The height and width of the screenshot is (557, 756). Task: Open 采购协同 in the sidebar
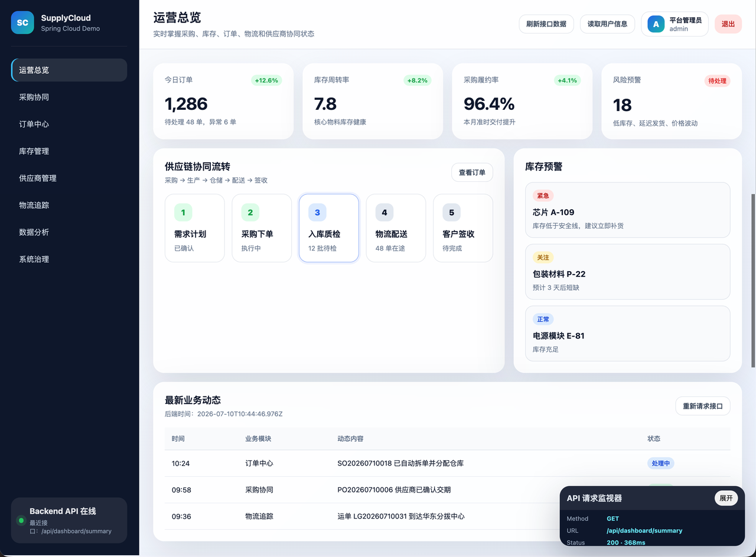point(69,97)
